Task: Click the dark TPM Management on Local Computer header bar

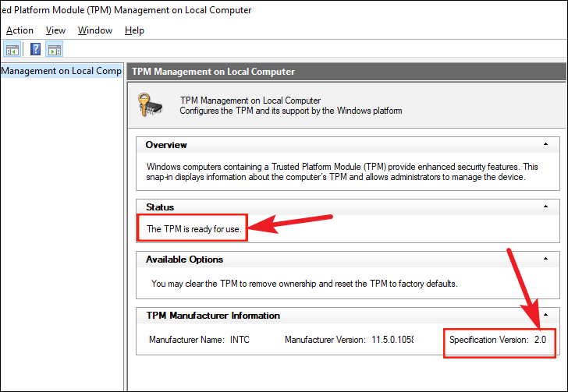Action: tap(346, 72)
